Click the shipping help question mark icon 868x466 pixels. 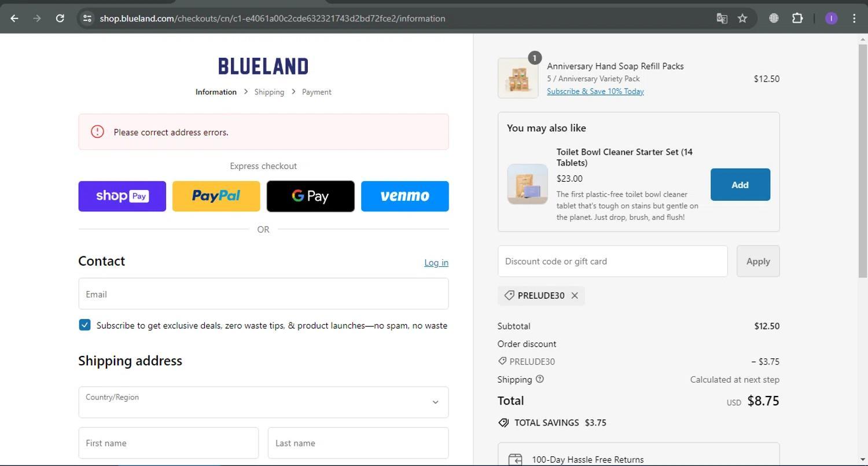pyautogui.click(x=540, y=379)
